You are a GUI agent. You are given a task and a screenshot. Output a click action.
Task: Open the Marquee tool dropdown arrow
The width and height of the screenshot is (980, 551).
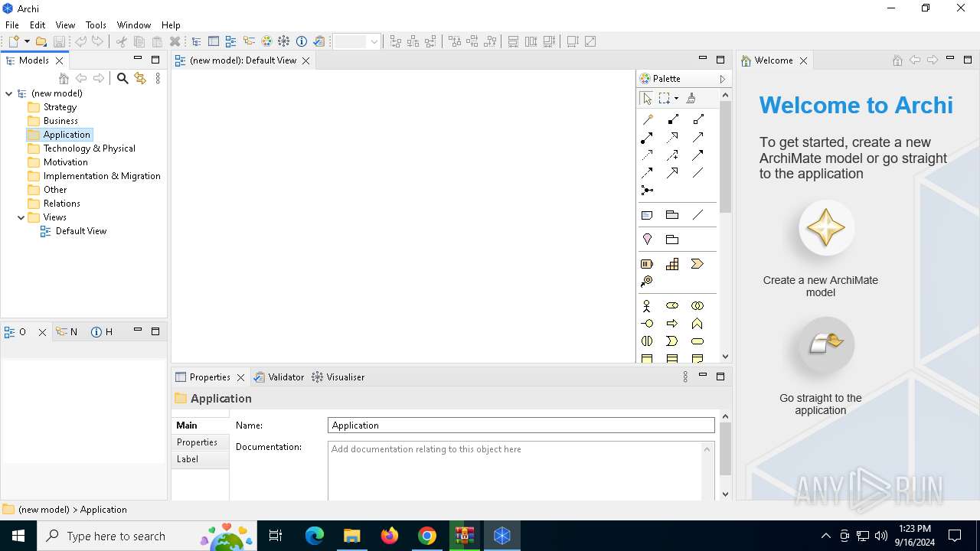pos(676,98)
